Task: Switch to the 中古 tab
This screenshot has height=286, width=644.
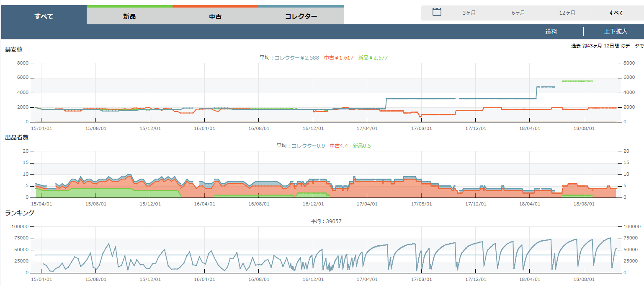Action: coord(215,16)
